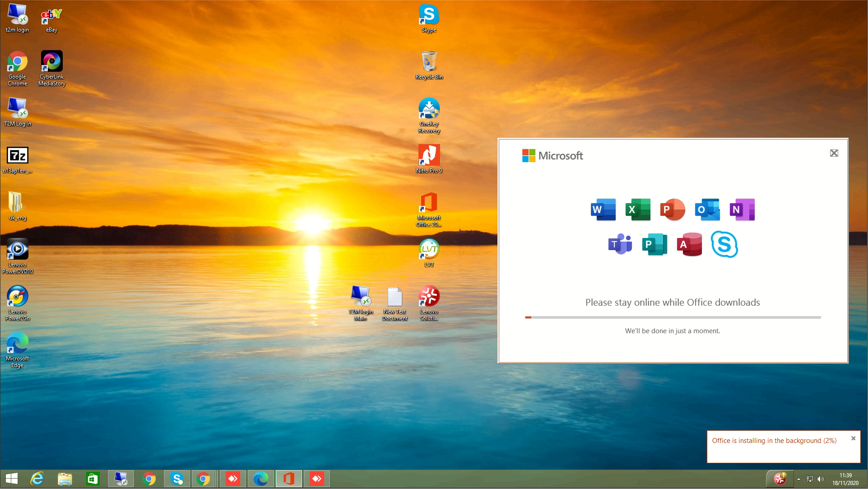Screen dimensions: 868x489
Task: Open Remote Desktop from the taskbar
Action: pos(121,479)
